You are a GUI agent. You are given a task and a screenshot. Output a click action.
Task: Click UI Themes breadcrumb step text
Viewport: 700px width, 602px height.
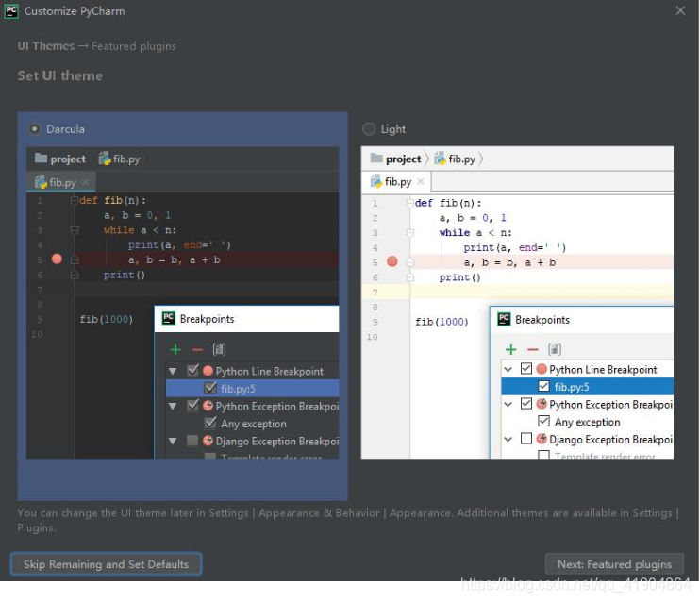(x=46, y=46)
